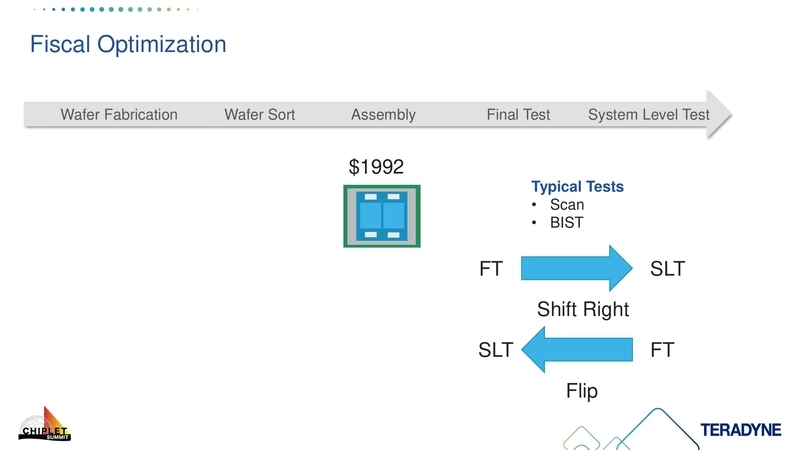800x450 pixels.
Task: Click the dotted decoration at top left
Action: click(x=110, y=10)
